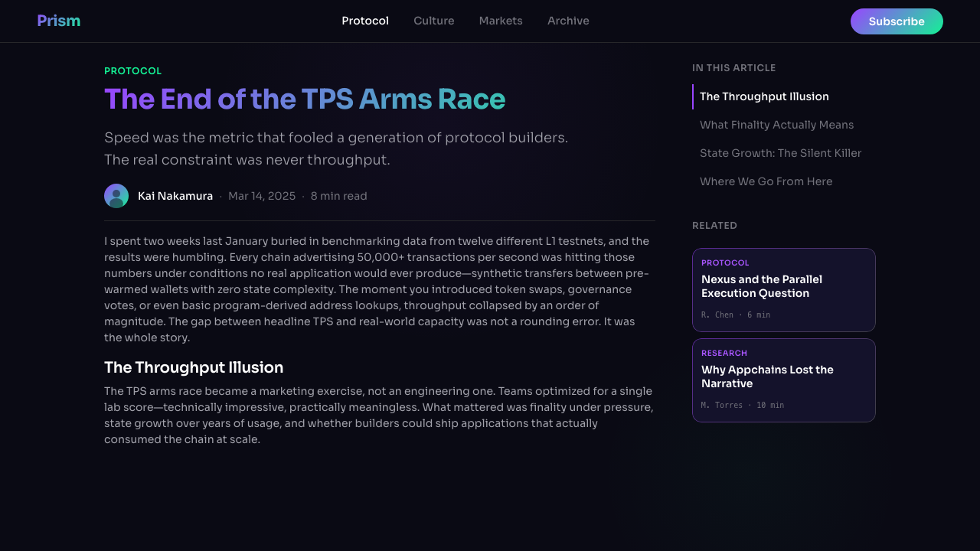The image size is (980, 551).
Task: Click The Throughput Illusion article heading
Action: 194,367
